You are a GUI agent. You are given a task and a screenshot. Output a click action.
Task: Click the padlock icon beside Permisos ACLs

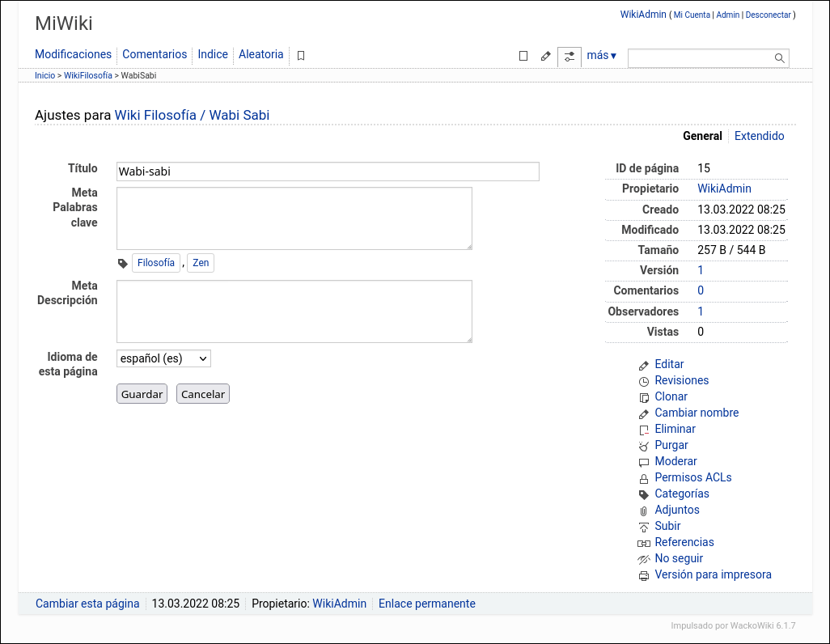(644, 478)
